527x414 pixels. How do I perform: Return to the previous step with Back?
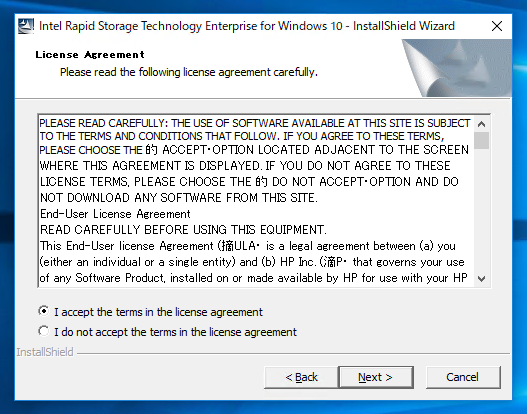(x=301, y=377)
